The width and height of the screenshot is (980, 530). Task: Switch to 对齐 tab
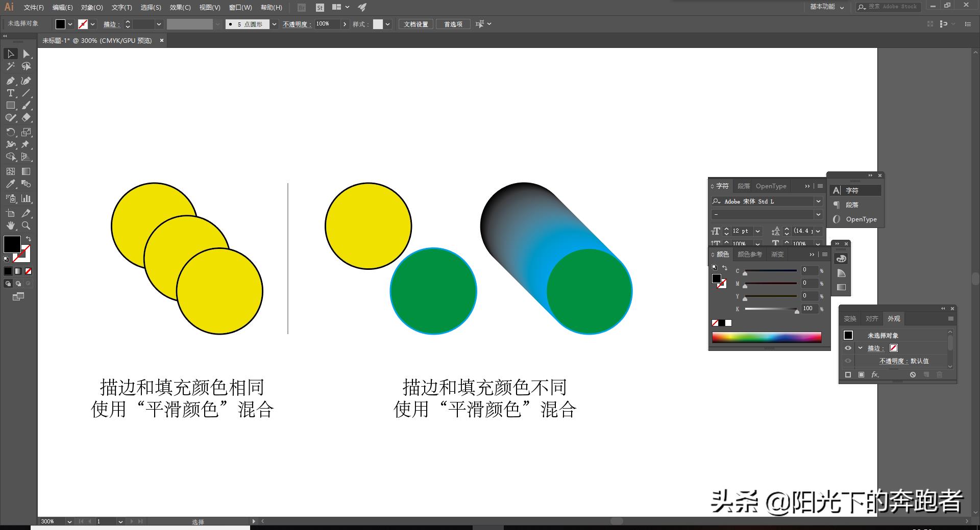tap(872, 319)
